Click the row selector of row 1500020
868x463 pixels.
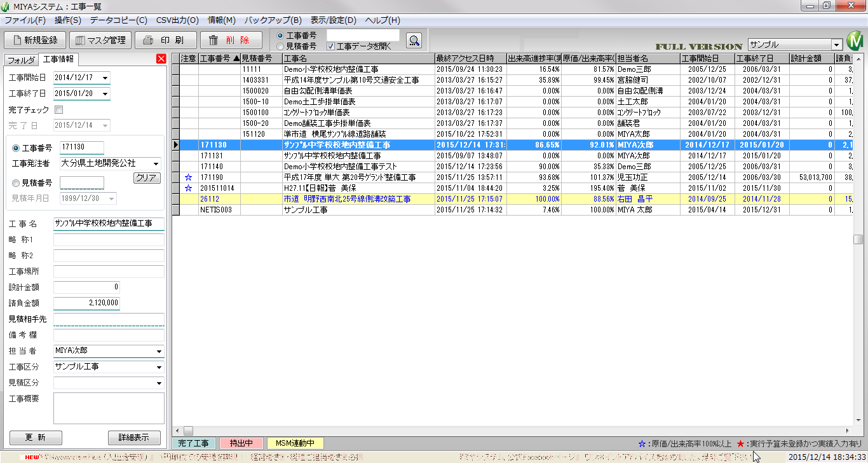click(x=176, y=91)
